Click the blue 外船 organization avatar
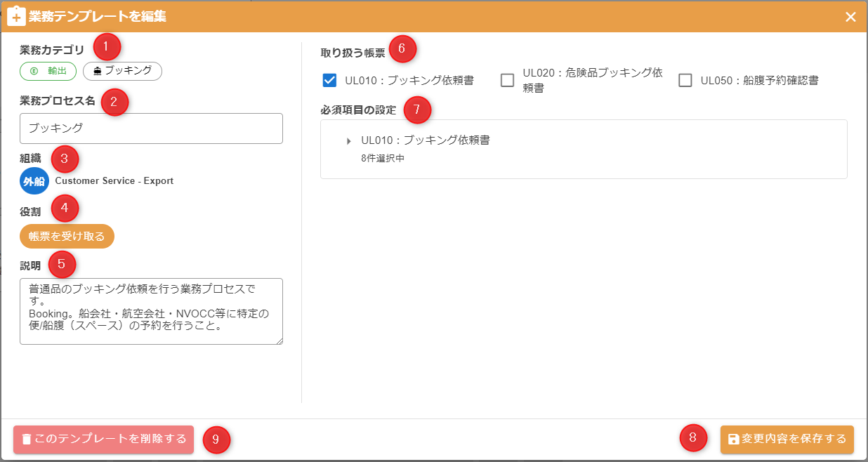This screenshot has width=868, height=462. pyautogui.click(x=34, y=181)
